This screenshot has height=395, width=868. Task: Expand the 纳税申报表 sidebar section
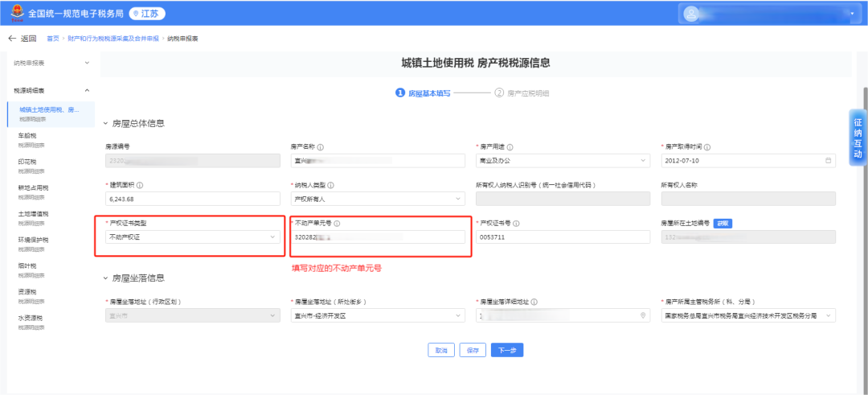click(x=87, y=64)
